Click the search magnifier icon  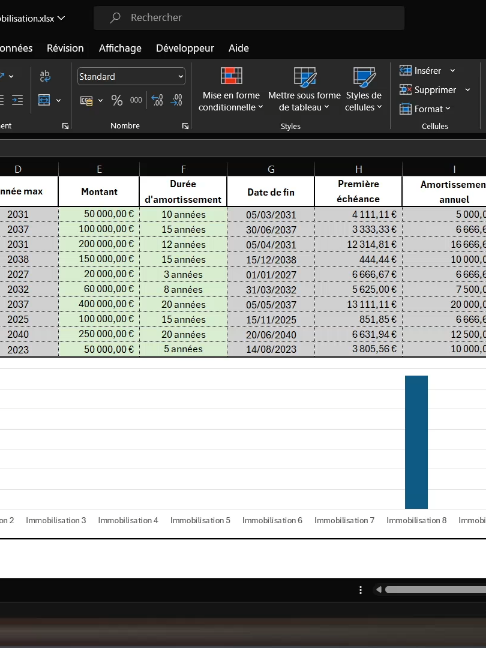coord(115,17)
